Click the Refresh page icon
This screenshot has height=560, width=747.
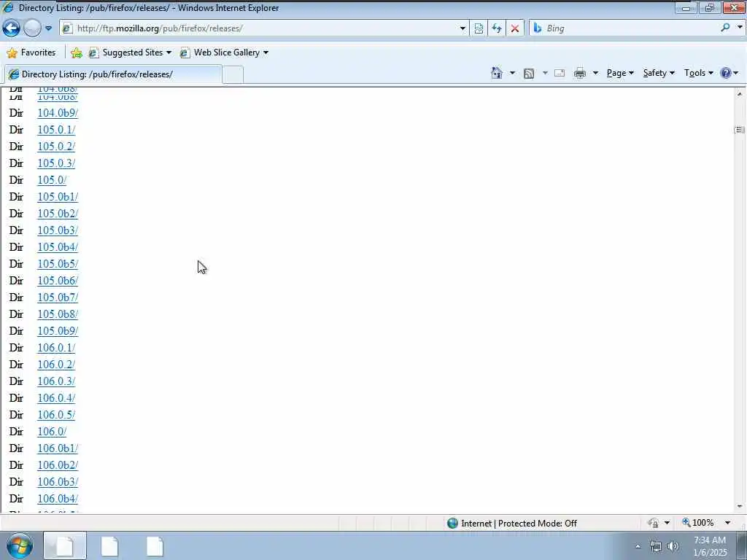pyautogui.click(x=497, y=28)
